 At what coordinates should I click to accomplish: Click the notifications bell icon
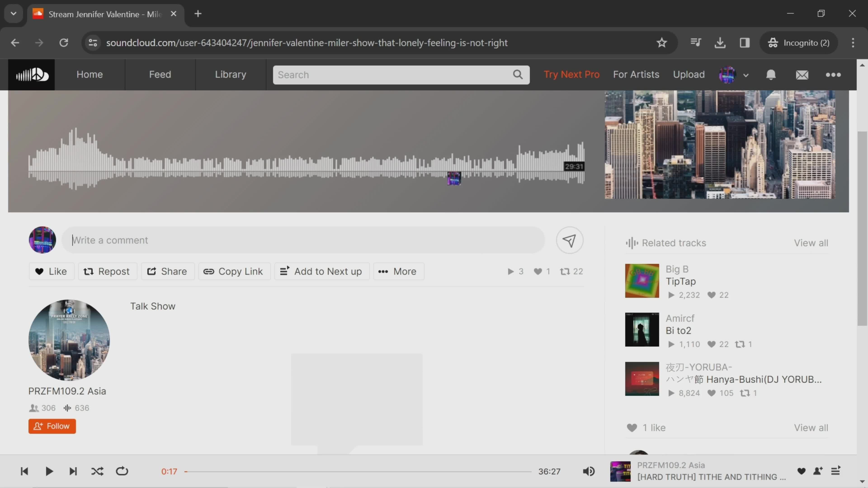coord(771,75)
